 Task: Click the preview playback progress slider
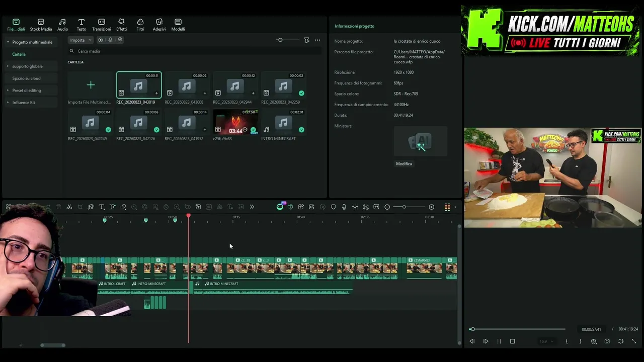[517, 329]
